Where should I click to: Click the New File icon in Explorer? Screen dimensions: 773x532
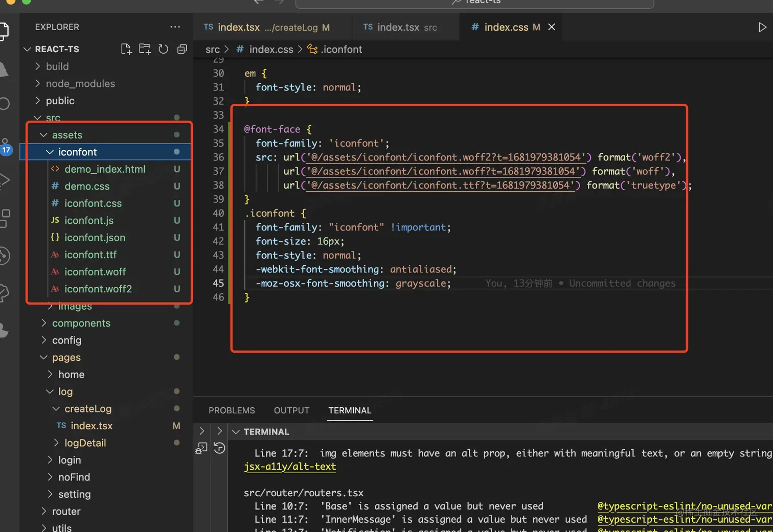(126, 49)
